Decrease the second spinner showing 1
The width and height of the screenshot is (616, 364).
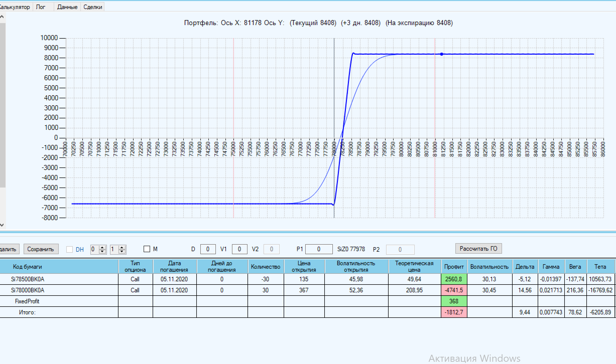(x=122, y=251)
